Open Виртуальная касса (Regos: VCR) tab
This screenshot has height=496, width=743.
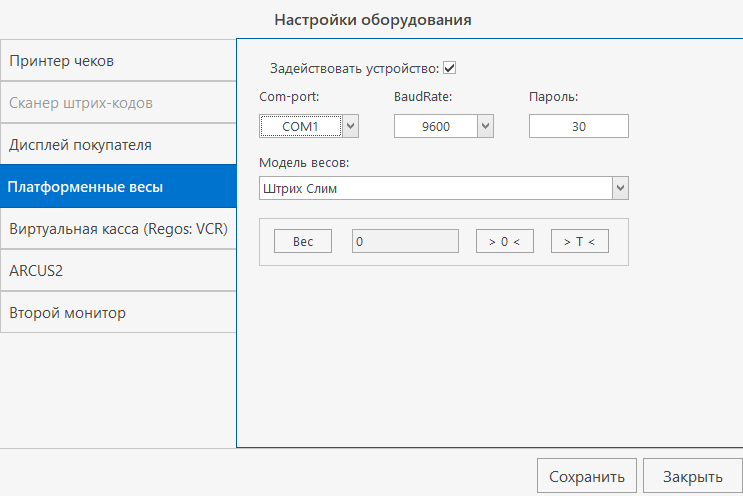pos(117,229)
